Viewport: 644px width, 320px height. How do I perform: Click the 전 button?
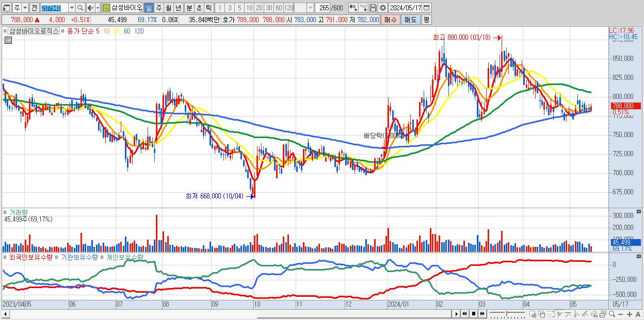[x=34, y=8]
